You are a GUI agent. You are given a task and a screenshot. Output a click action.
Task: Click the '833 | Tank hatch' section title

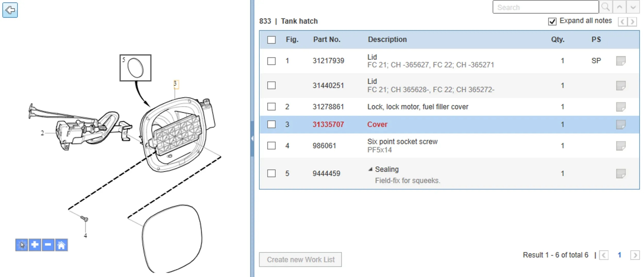(288, 21)
